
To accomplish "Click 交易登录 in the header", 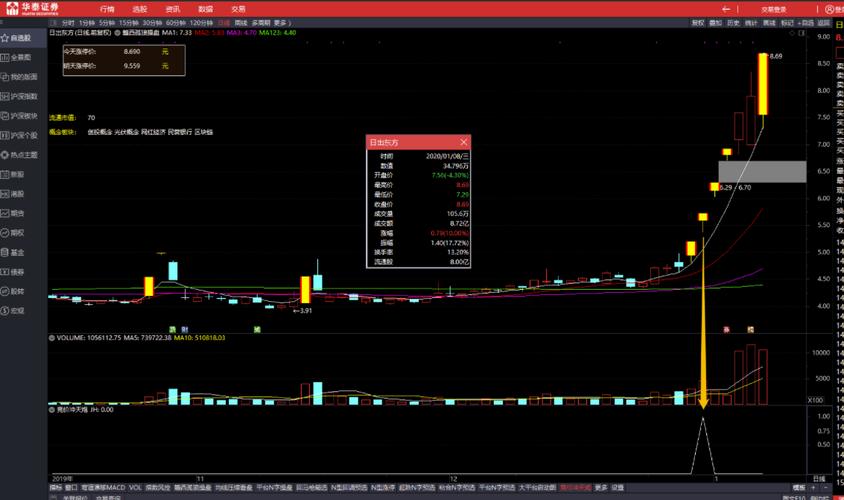I will (x=774, y=9).
